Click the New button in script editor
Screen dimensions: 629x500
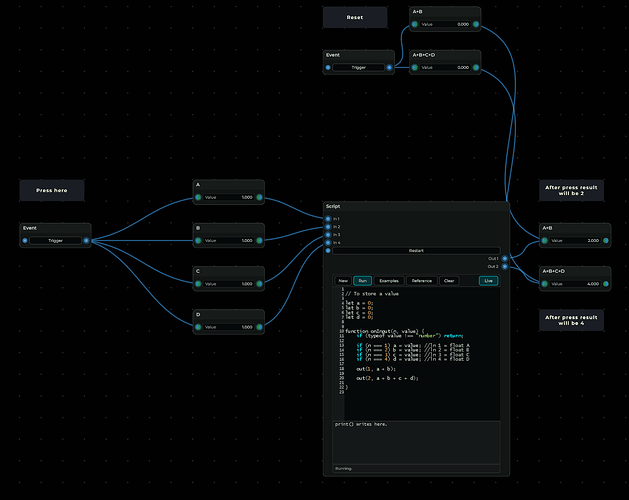pos(343,281)
